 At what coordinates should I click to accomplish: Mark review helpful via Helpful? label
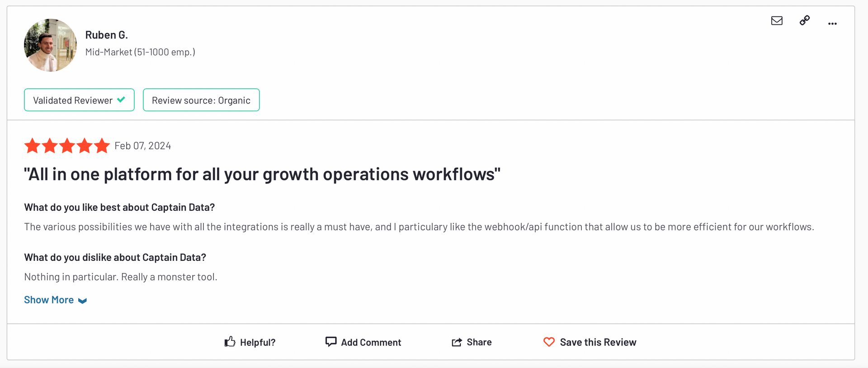point(258,342)
